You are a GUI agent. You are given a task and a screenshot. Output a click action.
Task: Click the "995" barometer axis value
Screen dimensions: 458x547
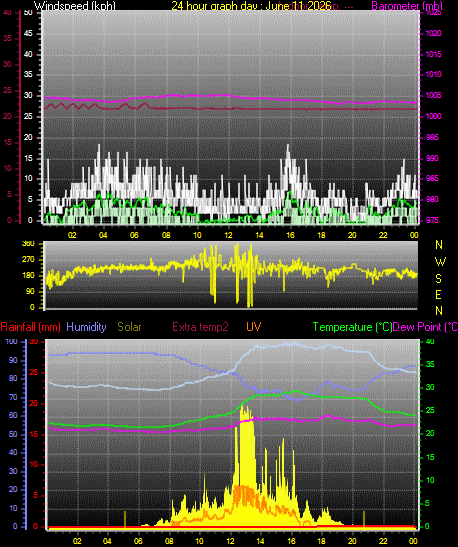[x=432, y=137]
